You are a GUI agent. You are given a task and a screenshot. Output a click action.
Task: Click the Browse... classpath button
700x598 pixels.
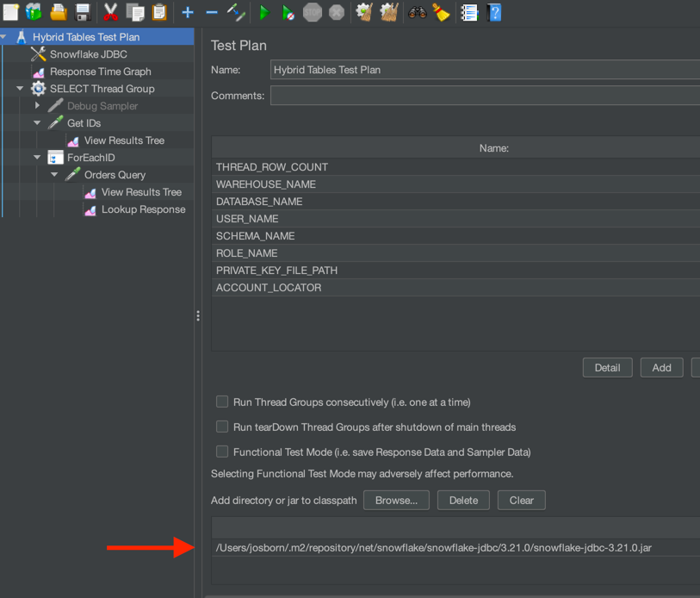click(396, 501)
